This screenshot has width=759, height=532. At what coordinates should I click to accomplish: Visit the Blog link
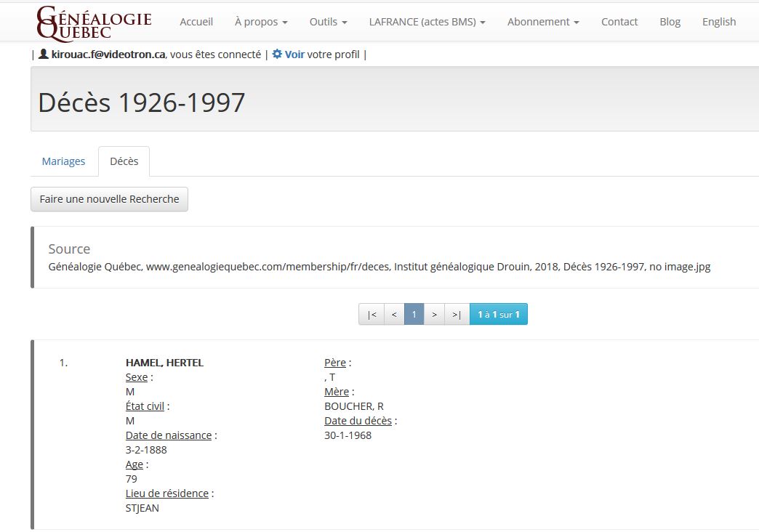coord(670,22)
